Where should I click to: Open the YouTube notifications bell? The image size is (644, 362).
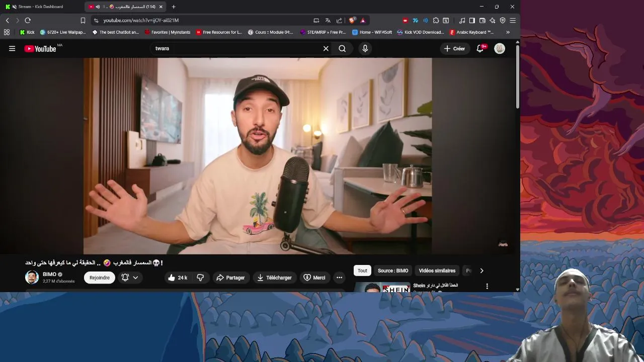click(x=480, y=49)
